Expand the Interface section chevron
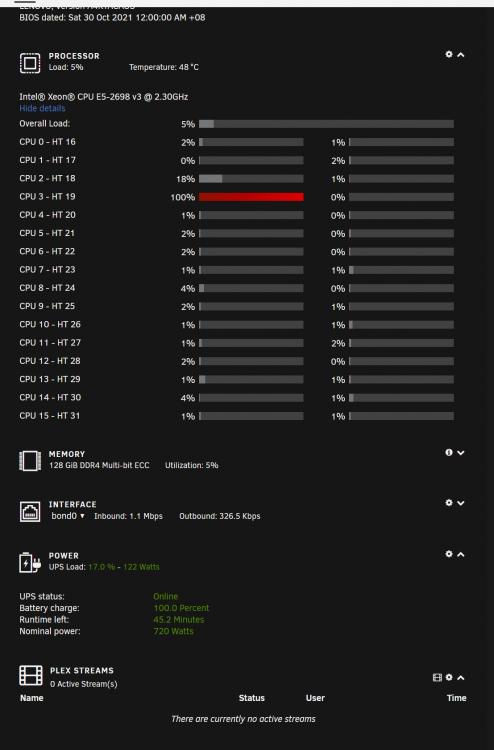 point(461,503)
